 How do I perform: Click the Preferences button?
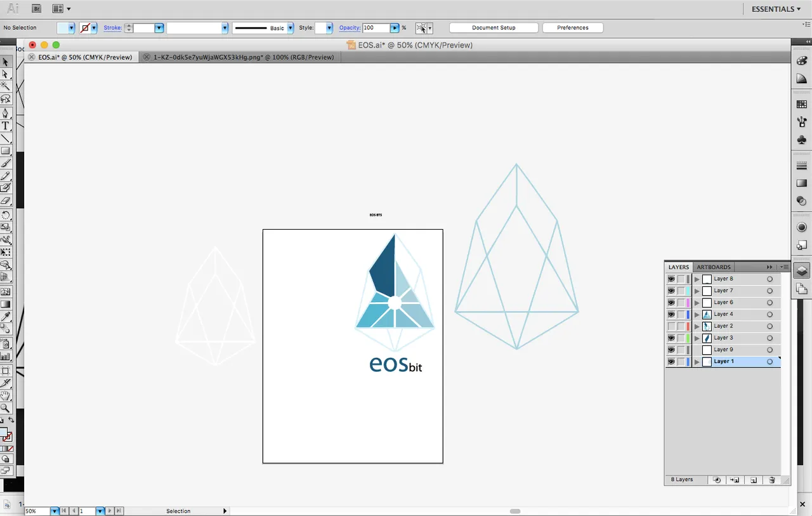pyautogui.click(x=573, y=28)
